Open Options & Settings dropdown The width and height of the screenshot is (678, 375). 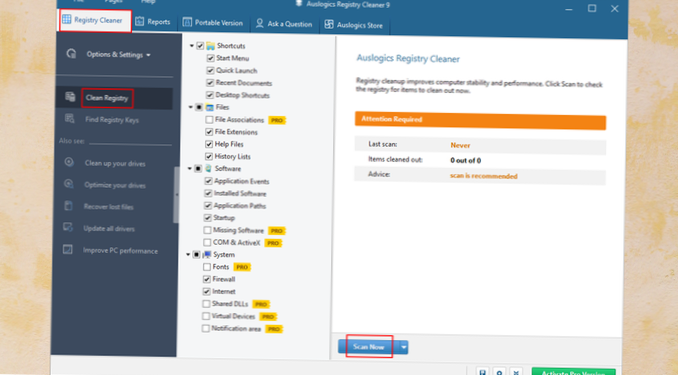(118, 54)
